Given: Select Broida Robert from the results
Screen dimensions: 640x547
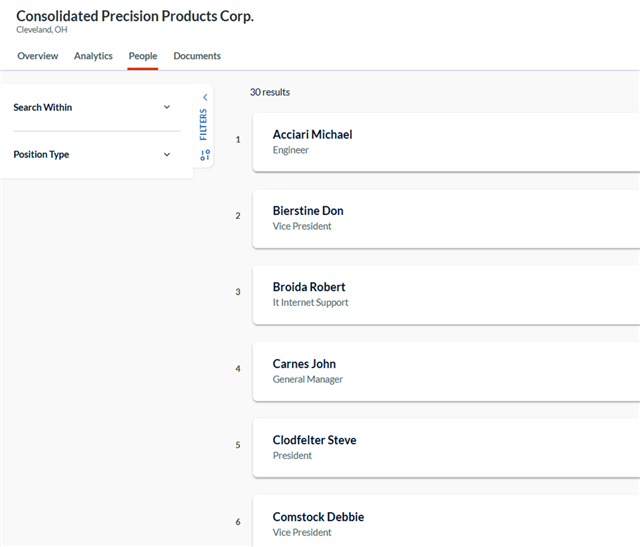Looking at the screenshot, I should click(x=309, y=287).
